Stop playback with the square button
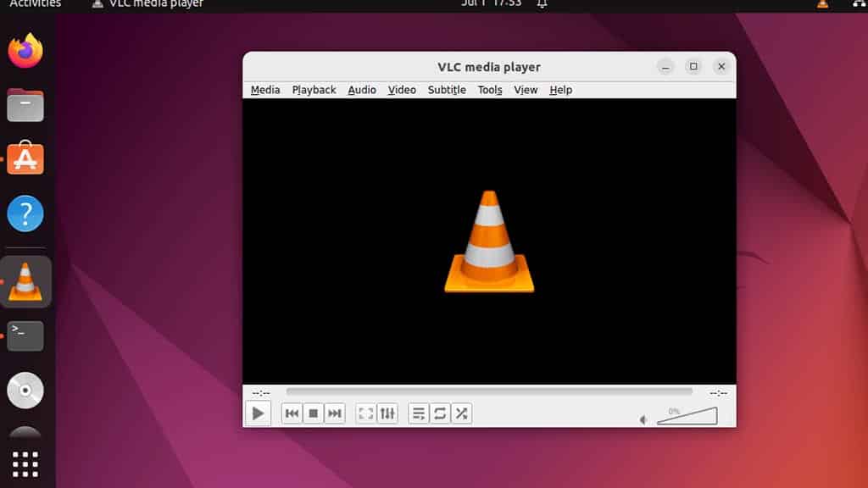This screenshot has width=868, height=488. pyautogui.click(x=314, y=413)
